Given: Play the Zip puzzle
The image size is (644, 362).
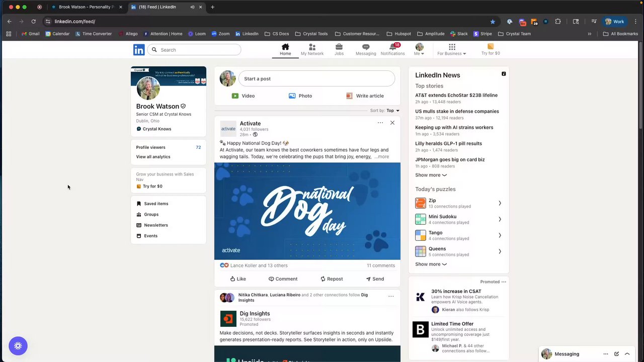Looking at the screenshot, I should pos(458,203).
